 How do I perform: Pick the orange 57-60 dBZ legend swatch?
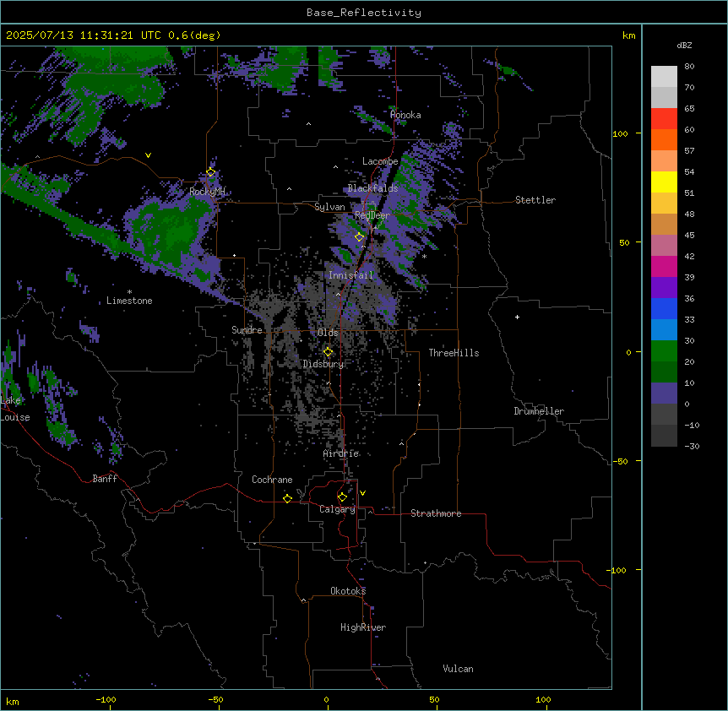[664, 139]
